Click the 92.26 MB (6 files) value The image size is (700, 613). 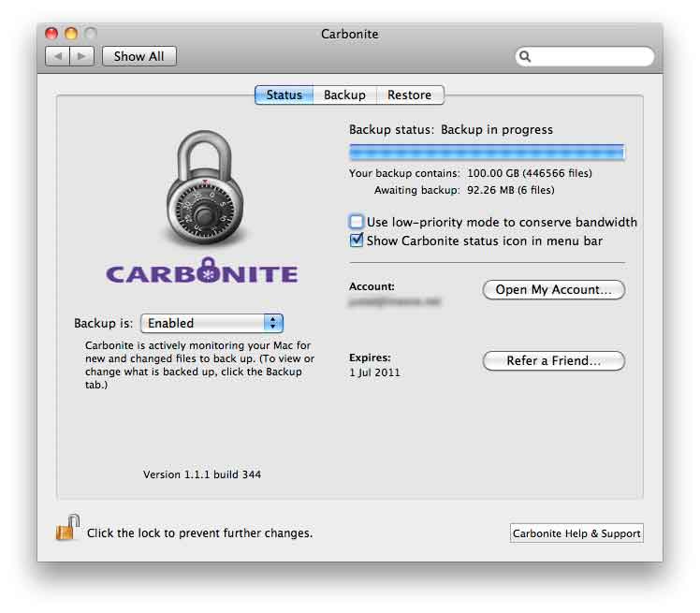511,190
